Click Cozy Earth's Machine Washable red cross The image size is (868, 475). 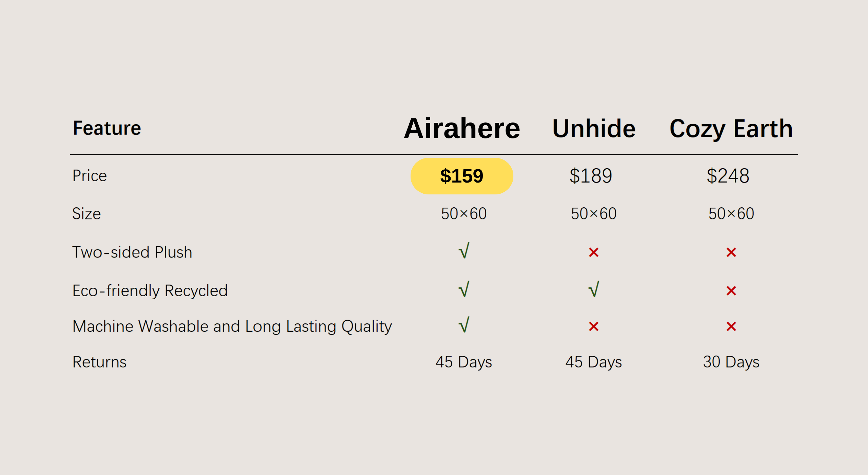click(731, 326)
